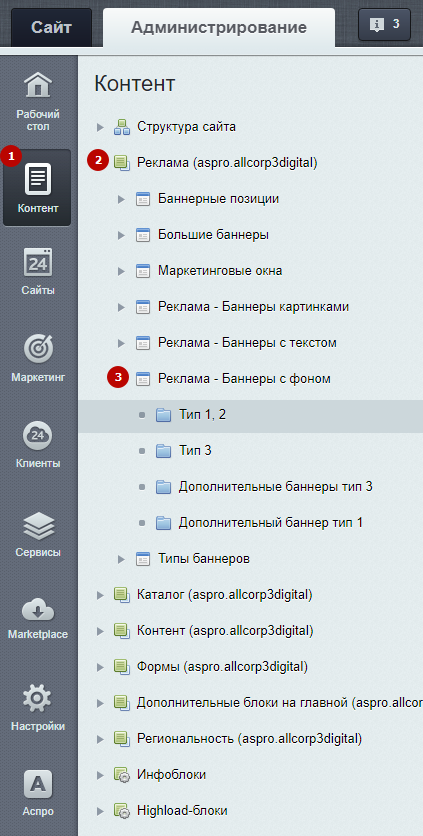Viewport: 423px width, 836px height.
Task: Open the Настройки gear icon
Action: (x=38, y=698)
